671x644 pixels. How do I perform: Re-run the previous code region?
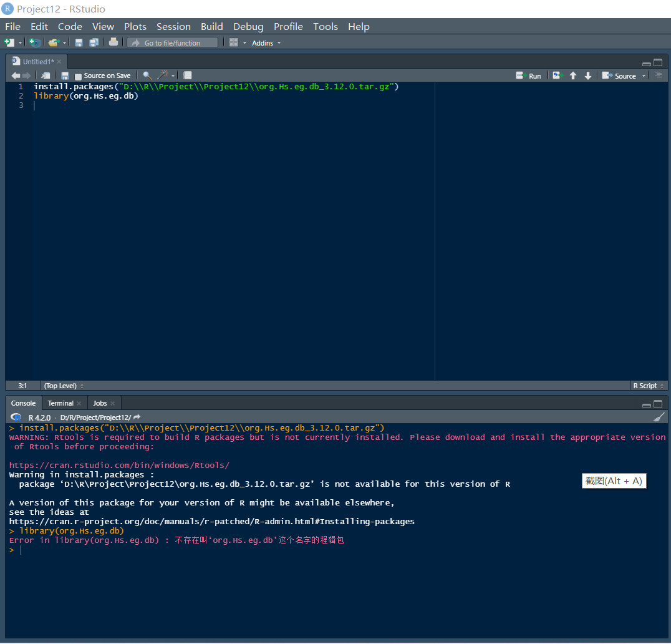pos(557,76)
